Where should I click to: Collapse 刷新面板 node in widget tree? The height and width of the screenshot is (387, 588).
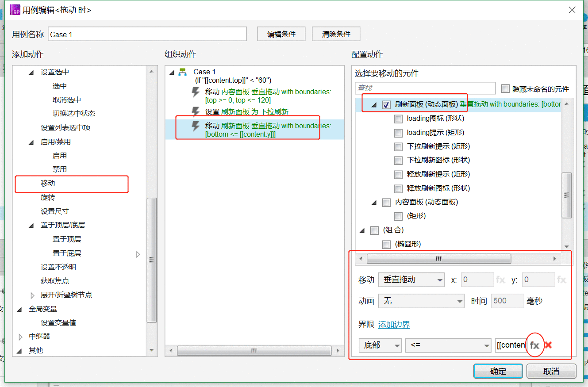[x=374, y=105]
